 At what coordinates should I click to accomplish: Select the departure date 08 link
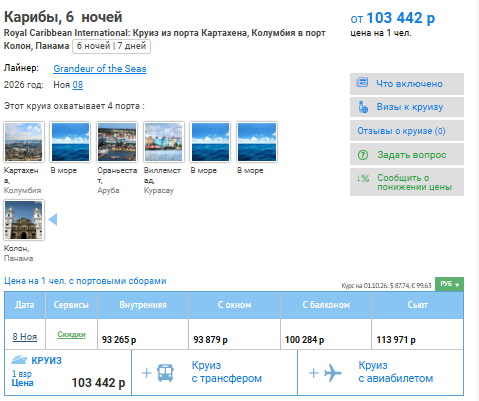[78, 85]
